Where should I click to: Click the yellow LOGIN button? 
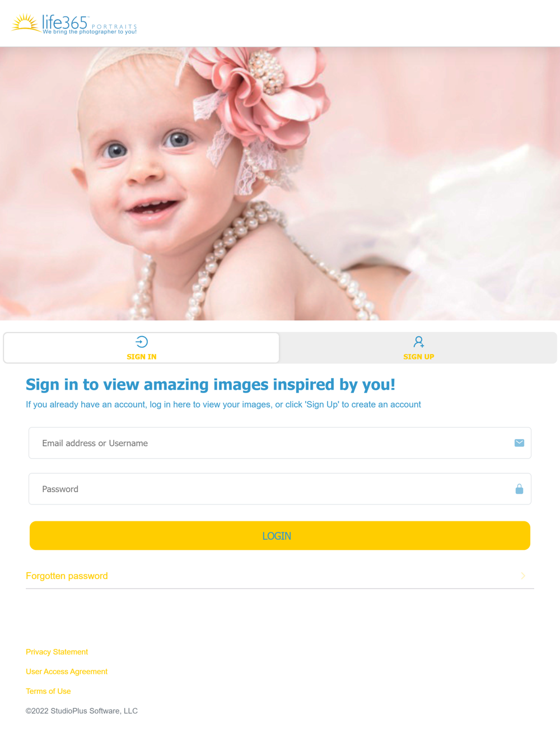[280, 535]
